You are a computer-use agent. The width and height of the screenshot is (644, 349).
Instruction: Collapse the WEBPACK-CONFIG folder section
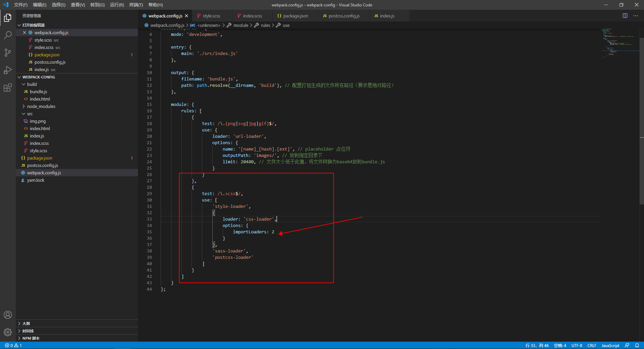(77, 77)
